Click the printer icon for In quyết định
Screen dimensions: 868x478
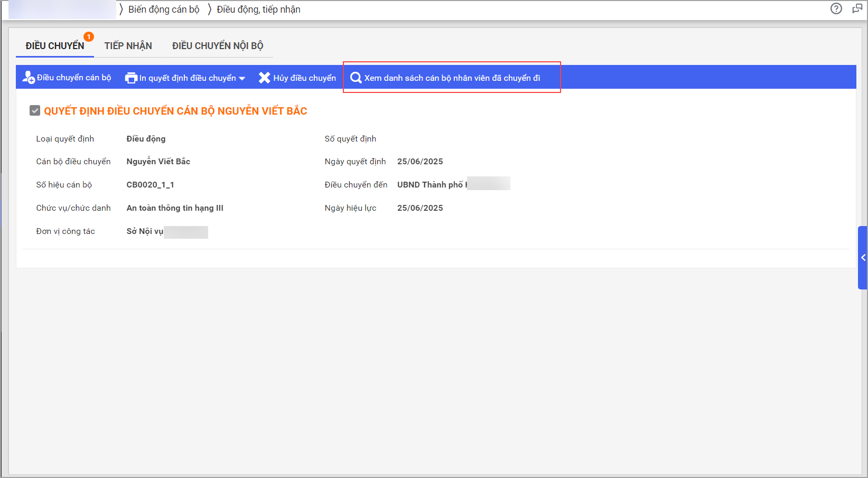131,78
